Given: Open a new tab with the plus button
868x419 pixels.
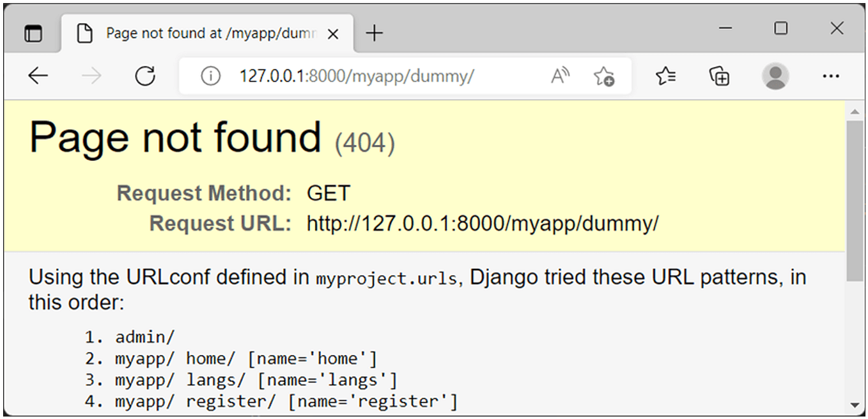Looking at the screenshot, I should pyautogui.click(x=374, y=33).
